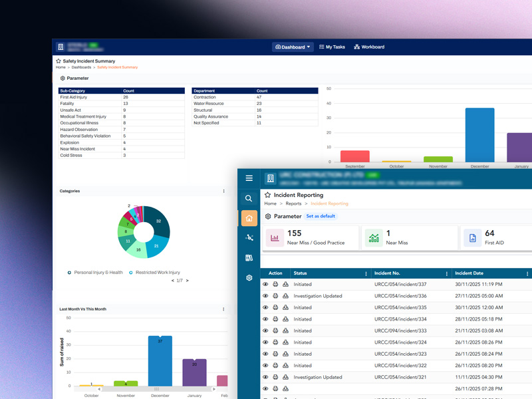This screenshot has width=532, height=399.
Task: Open Status column options menu
Action: tap(366, 274)
